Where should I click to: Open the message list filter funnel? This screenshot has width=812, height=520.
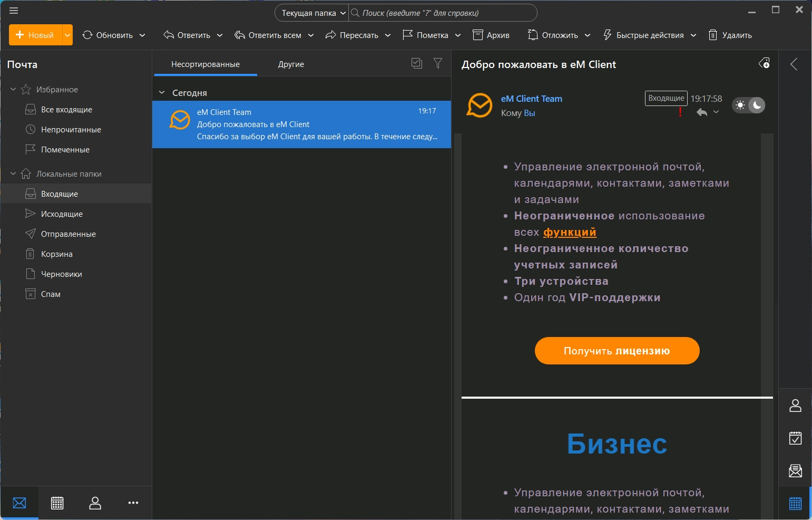438,63
